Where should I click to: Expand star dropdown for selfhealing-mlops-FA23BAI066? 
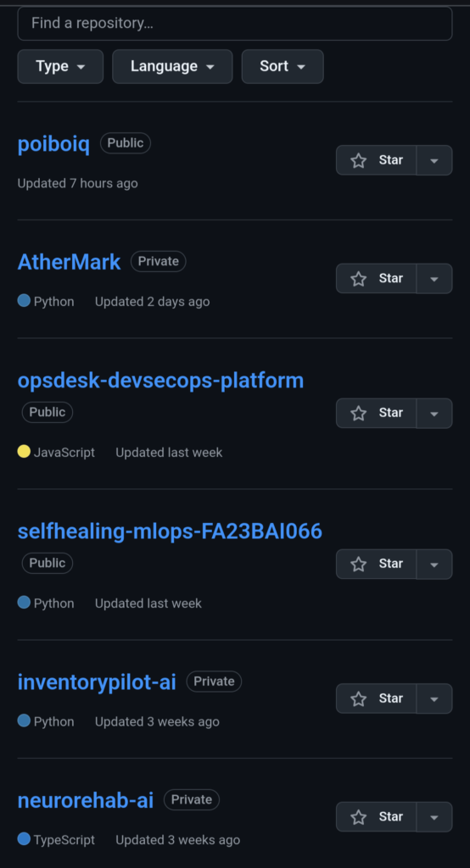[x=434, y=564]
